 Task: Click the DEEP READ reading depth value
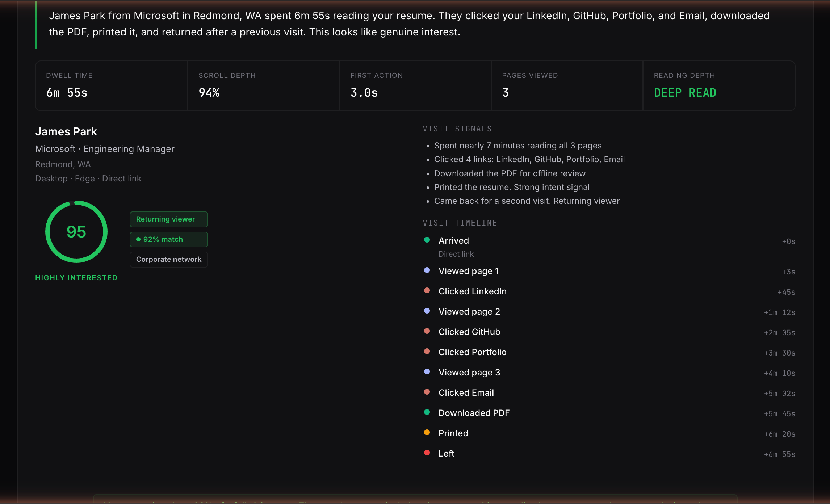point(685,93)
